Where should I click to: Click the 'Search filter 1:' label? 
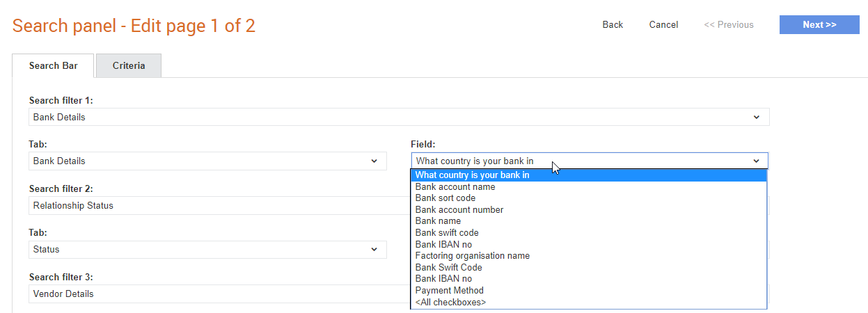tap(61, 100)
